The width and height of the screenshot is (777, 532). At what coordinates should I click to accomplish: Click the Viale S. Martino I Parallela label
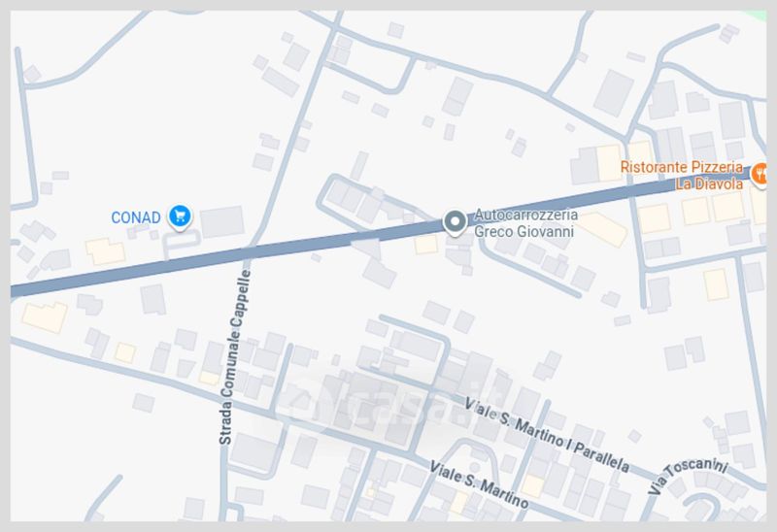[547, 434]
